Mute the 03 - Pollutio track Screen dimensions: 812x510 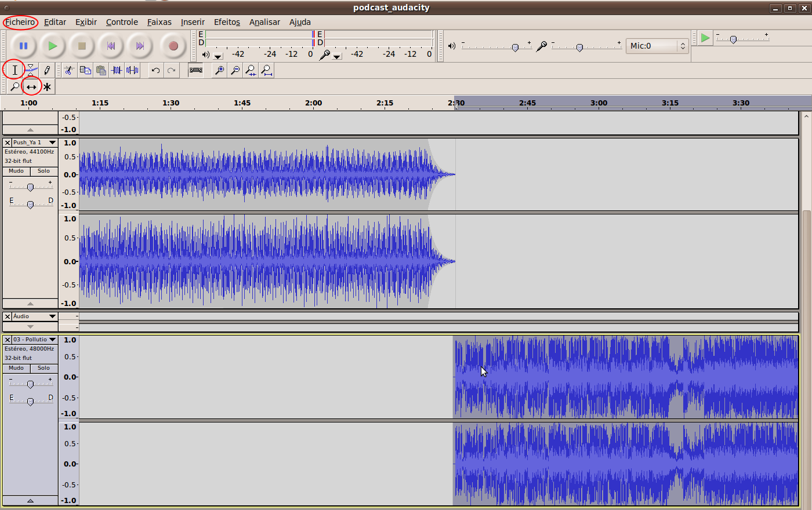[16, 369]
